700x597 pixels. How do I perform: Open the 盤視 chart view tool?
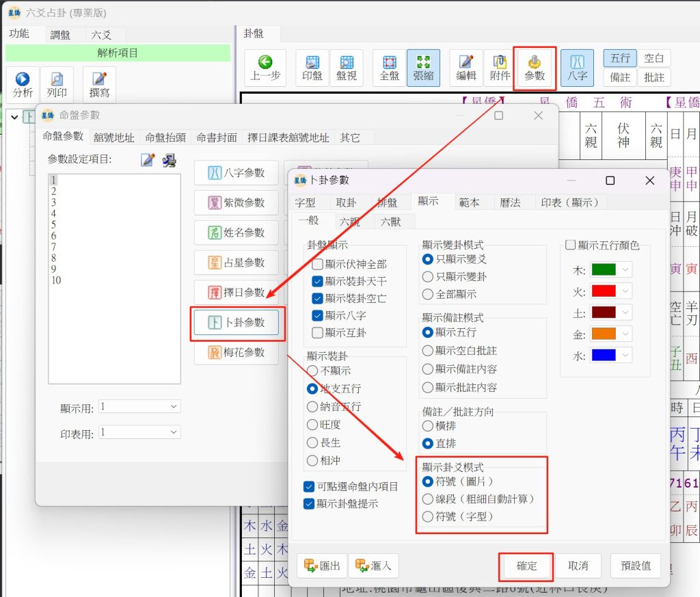pos(347,68)
